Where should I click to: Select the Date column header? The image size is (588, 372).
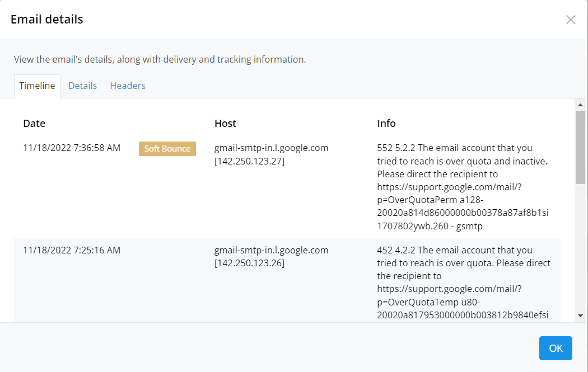34,123
